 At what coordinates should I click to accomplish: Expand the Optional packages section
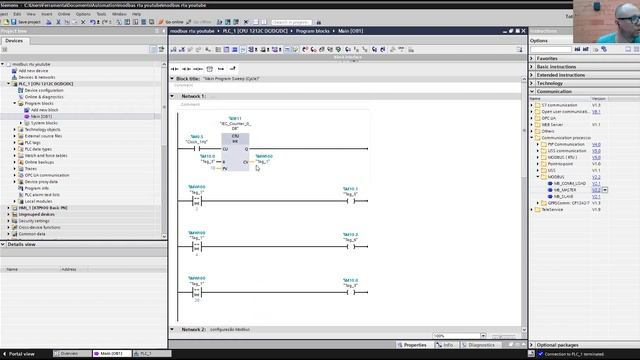[532, 345]
